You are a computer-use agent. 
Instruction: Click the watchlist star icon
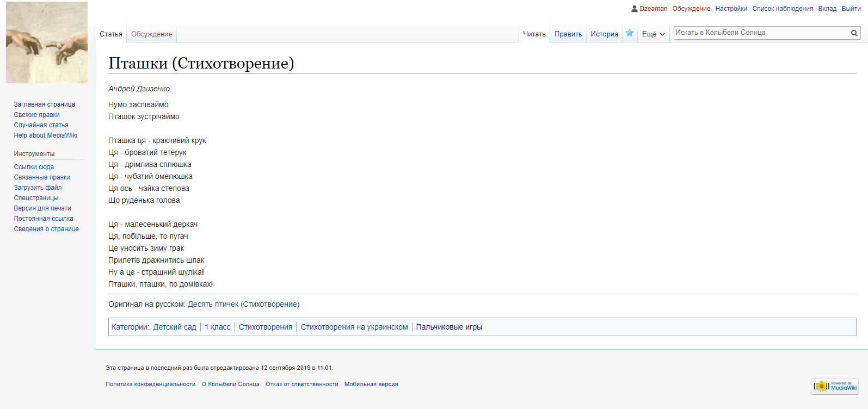[630, 33]
